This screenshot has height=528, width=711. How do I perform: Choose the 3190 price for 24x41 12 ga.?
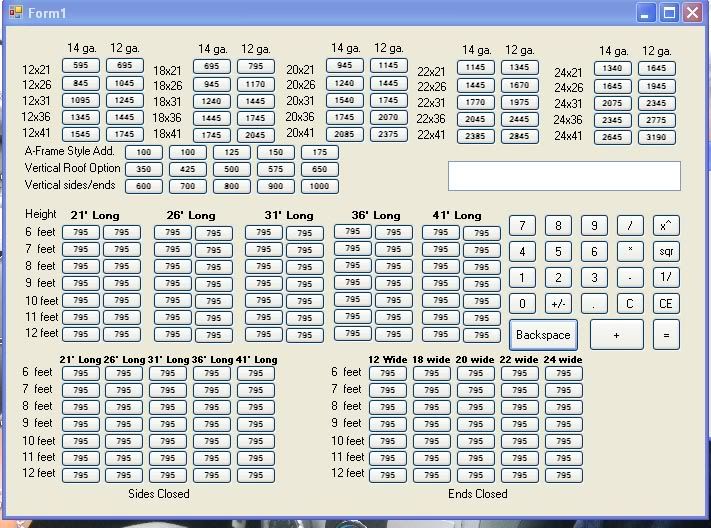(x=656, y=137)
